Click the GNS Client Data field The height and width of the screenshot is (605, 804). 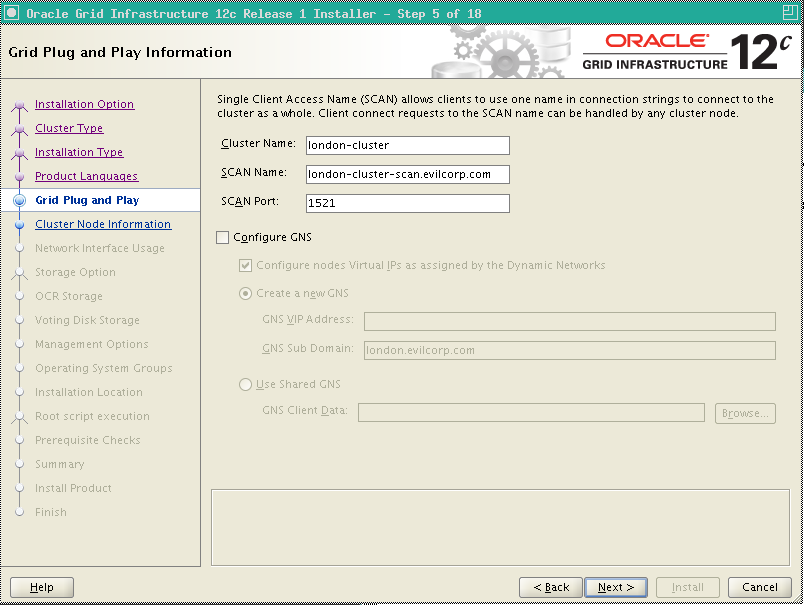click(531, 413)
